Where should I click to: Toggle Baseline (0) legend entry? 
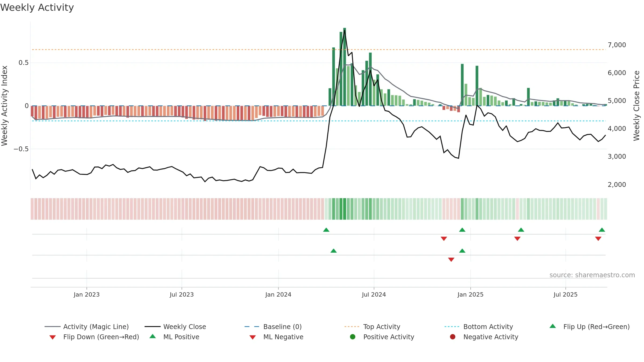coord(273,327)
